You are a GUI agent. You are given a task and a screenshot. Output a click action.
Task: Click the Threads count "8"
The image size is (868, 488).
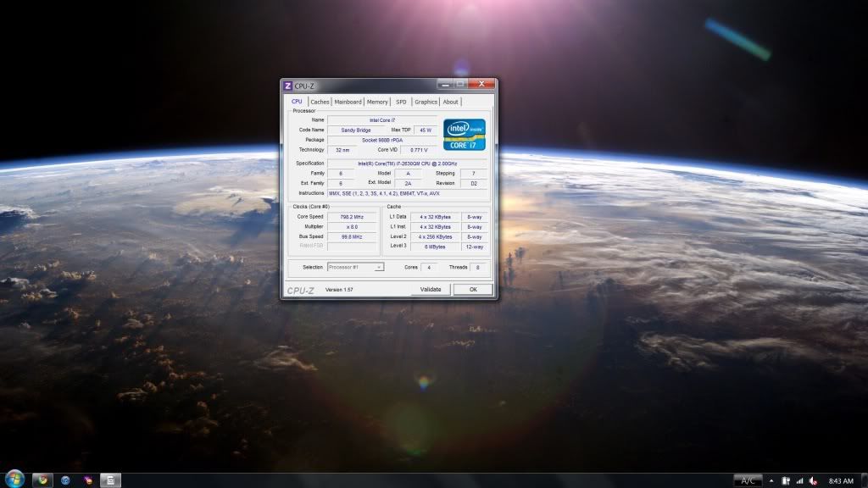click(478, 267)
